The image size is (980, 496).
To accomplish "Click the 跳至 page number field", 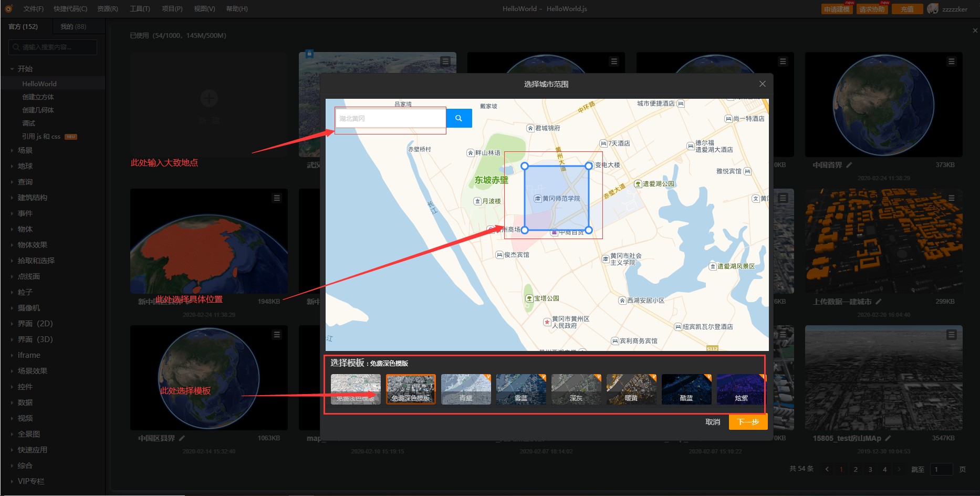I will coord(941,469).
